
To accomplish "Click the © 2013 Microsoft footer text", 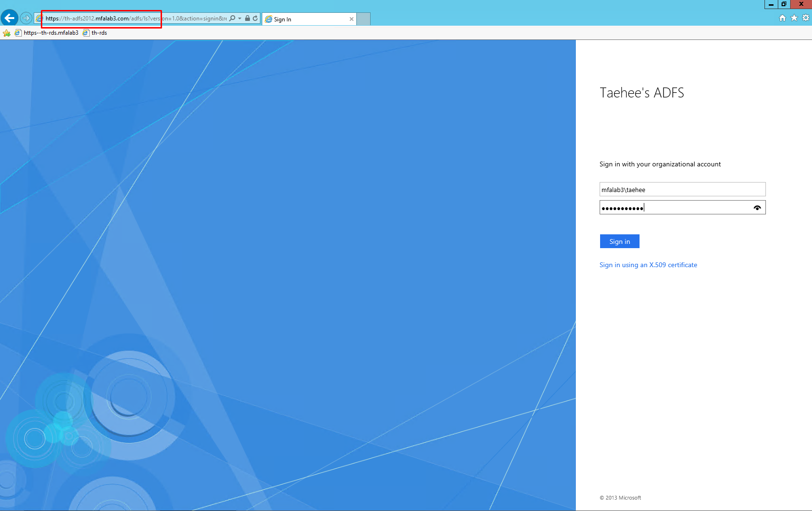I will click(620, 498).
